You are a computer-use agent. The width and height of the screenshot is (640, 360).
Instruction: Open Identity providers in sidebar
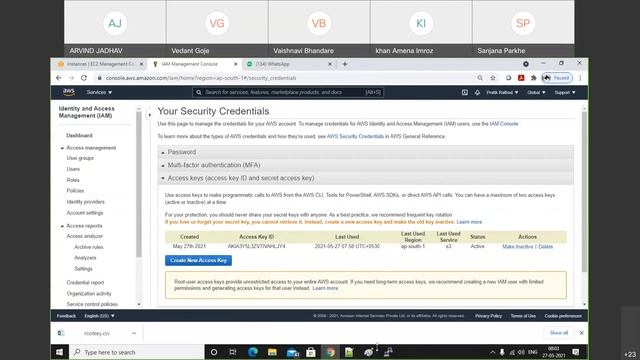(x=85, y=202)
